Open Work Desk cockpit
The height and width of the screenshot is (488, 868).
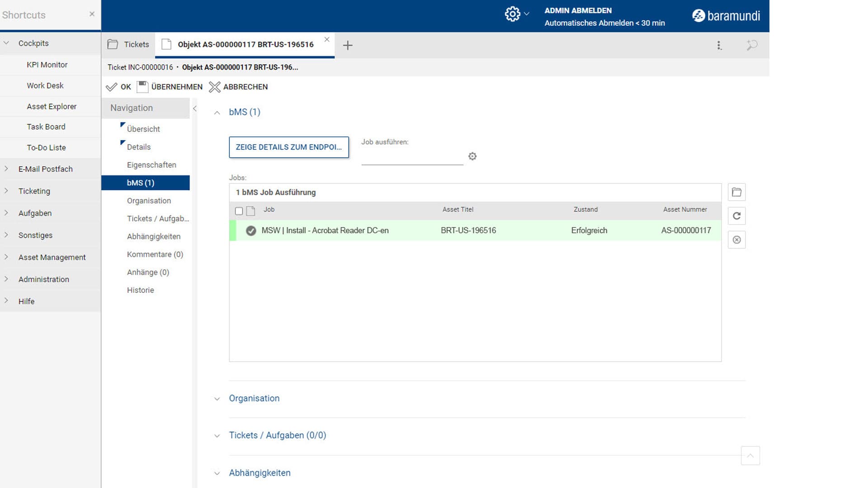point(45,85)
